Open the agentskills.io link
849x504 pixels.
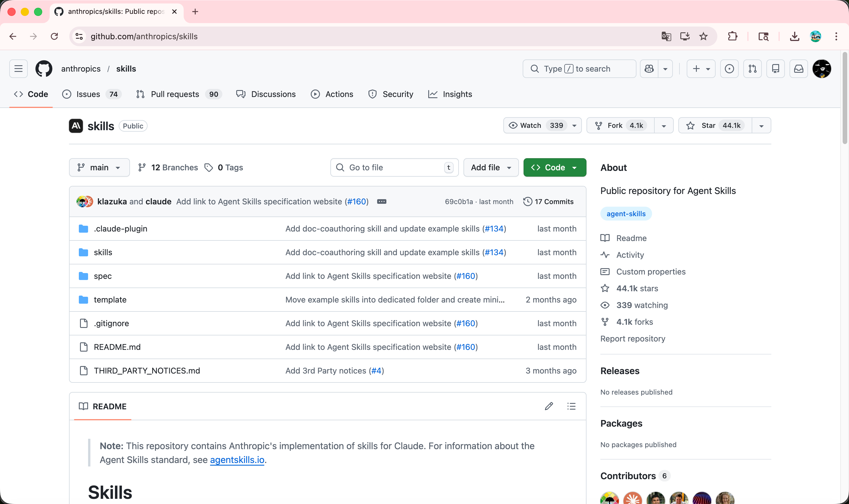coord(237,460)
